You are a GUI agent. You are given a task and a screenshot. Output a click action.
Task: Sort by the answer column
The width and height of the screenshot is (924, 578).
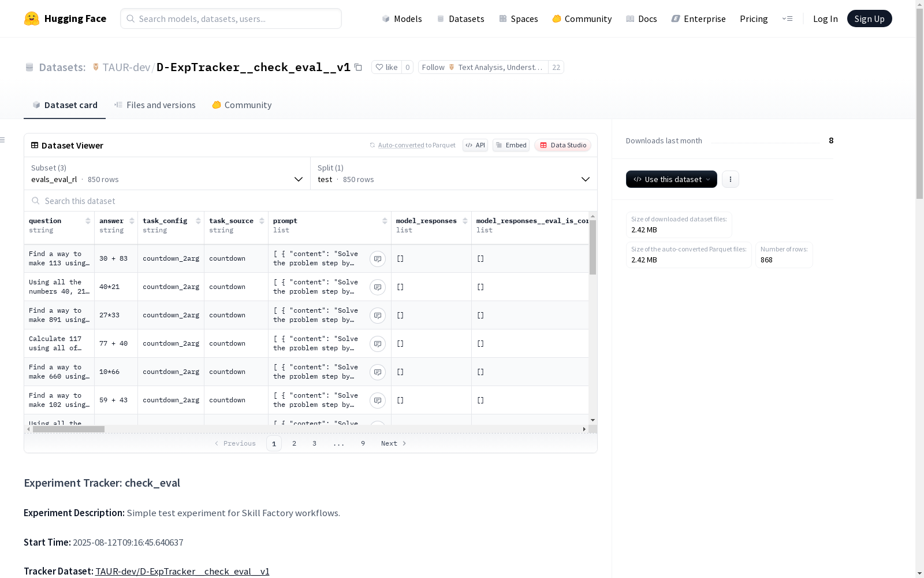[132, 221]
